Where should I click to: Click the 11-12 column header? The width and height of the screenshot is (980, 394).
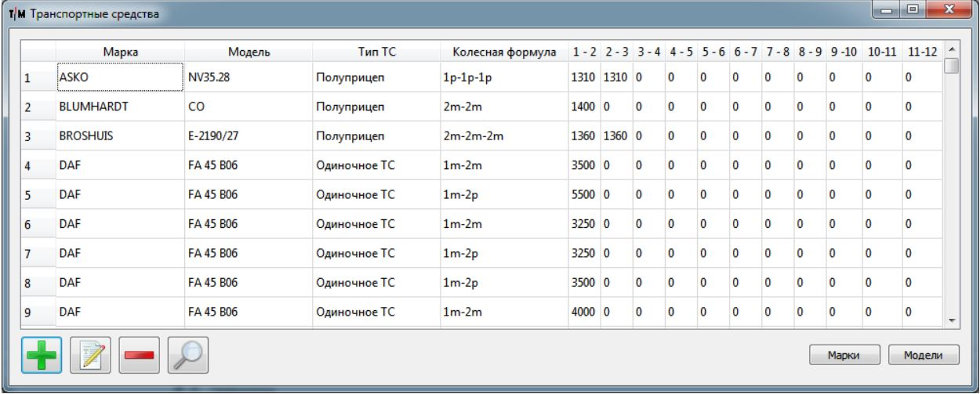point(922,52)
